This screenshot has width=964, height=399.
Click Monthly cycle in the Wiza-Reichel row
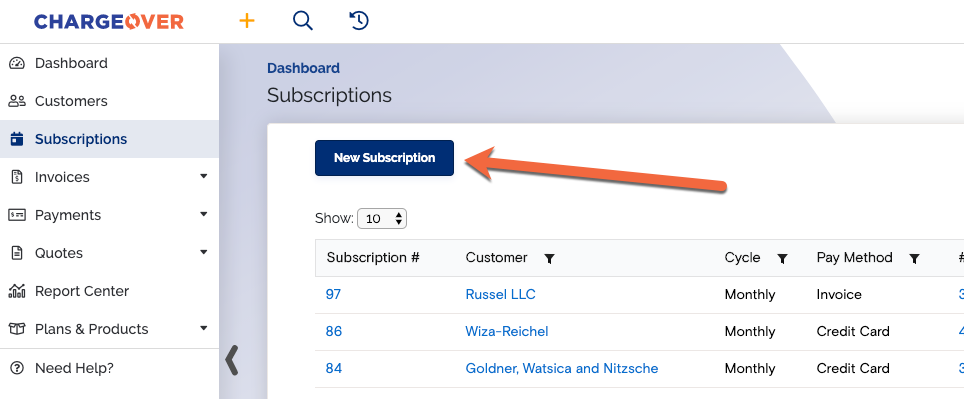click(750, 331)
